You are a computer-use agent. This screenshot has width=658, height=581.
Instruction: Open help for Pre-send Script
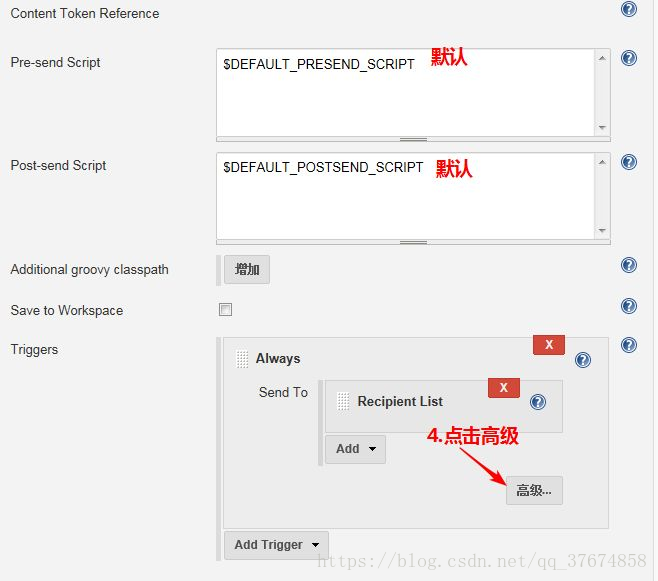629,58
